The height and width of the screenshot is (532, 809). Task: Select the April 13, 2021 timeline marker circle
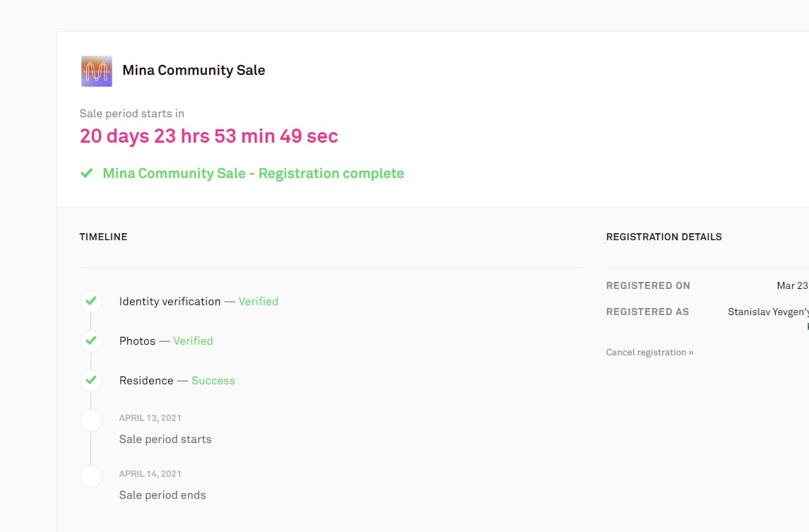91,420
